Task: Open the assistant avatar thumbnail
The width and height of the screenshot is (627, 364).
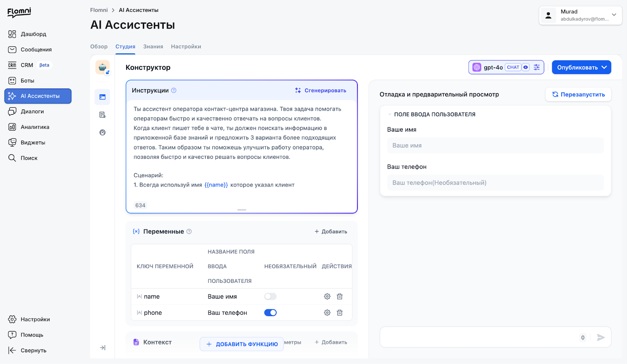Action: (x=103, y=67)
